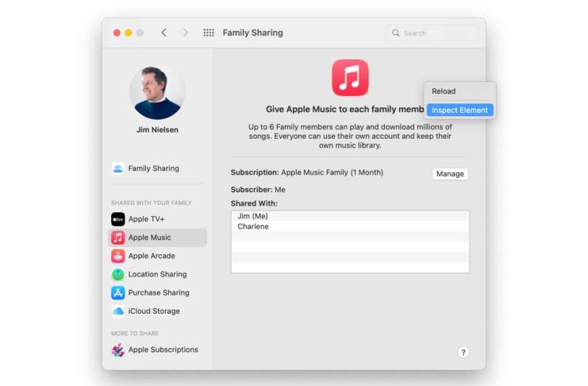Click the Up to 6 Family members description
The width and height of the screenshot is (588, 386).
tap(350, 136)
